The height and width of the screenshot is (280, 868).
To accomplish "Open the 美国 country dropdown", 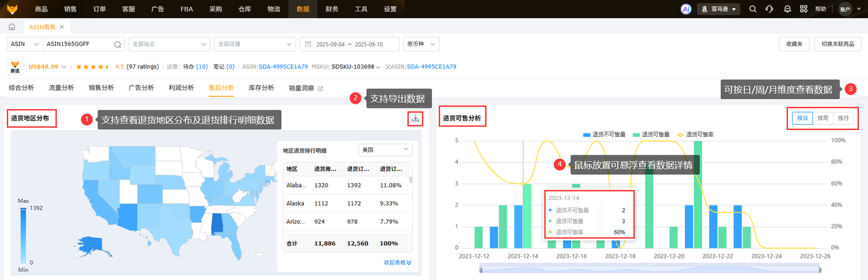I will click(x=384, y=149).
